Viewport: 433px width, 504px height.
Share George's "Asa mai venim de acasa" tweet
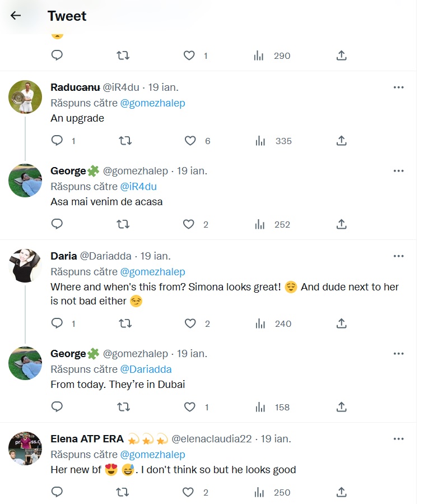point(342,224)
